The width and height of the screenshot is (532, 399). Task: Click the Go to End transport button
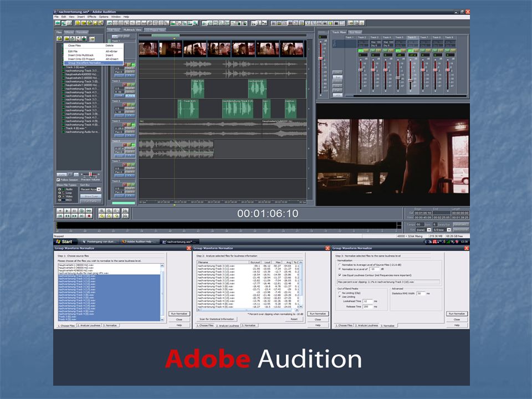(x=81, y=216)
